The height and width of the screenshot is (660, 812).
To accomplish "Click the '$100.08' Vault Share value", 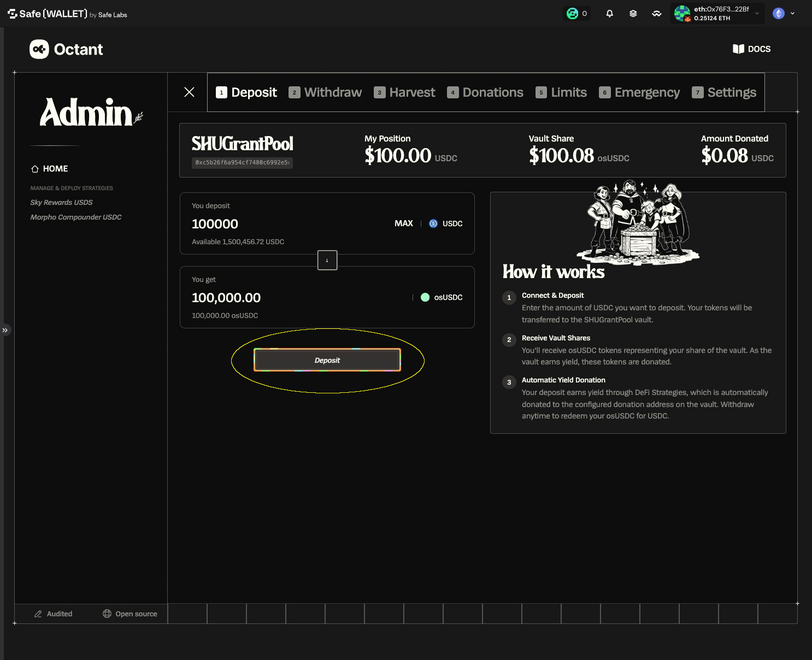I will pyautogui.click(x=561, y=156).
